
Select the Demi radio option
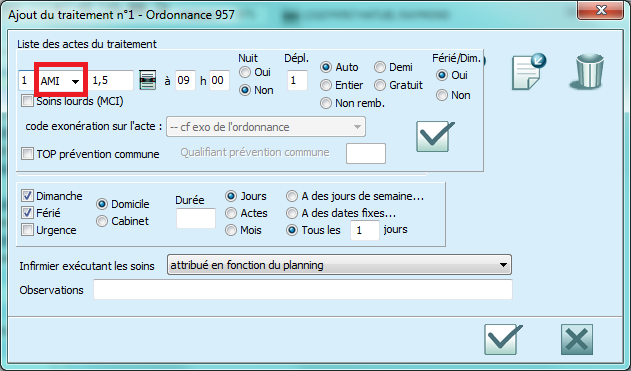pyautogui.click(x=380, y=67)
